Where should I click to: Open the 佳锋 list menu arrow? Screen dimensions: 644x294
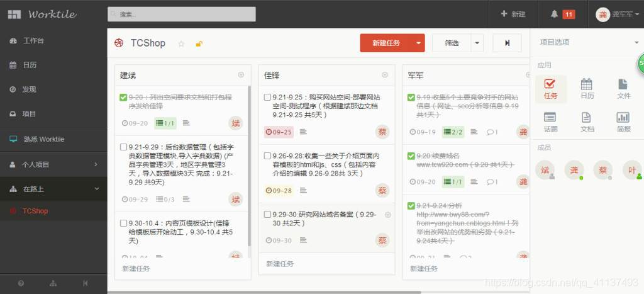point(385,75)
